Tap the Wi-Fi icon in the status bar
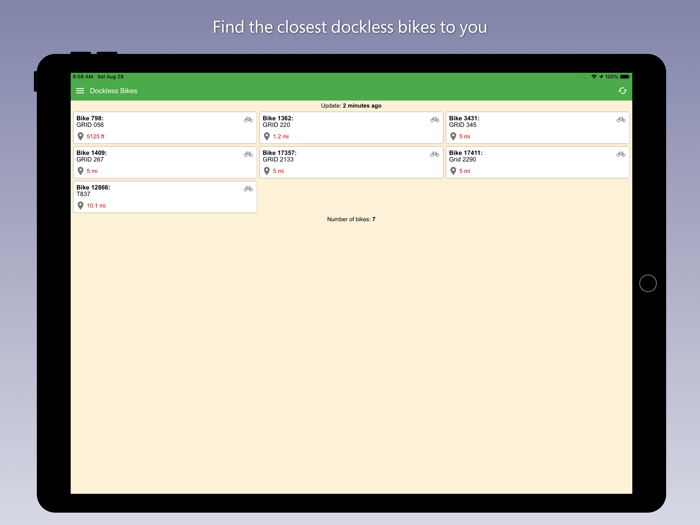 pos(594,77)
